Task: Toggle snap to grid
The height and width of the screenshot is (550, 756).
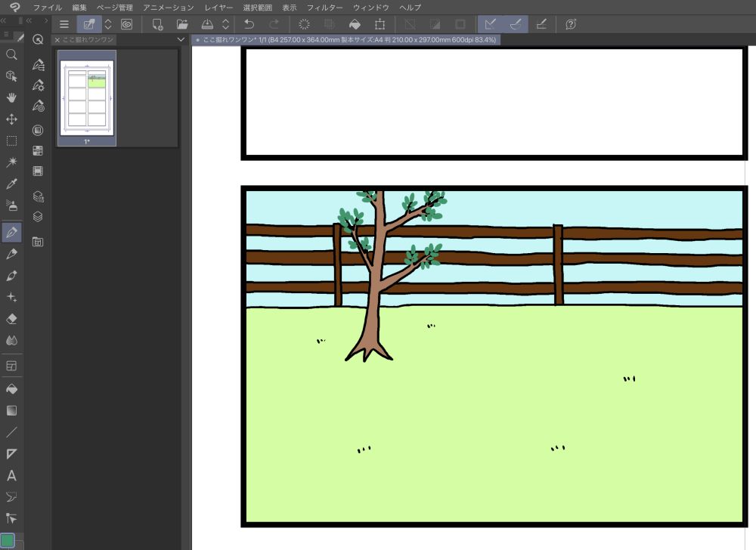Action: [x=541, y=24]
